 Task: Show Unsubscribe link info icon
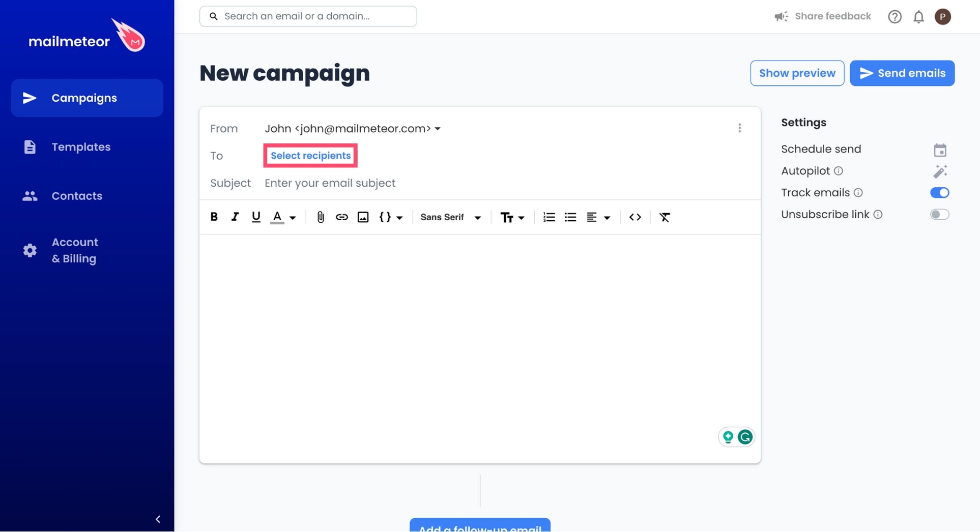pos(878,215)
